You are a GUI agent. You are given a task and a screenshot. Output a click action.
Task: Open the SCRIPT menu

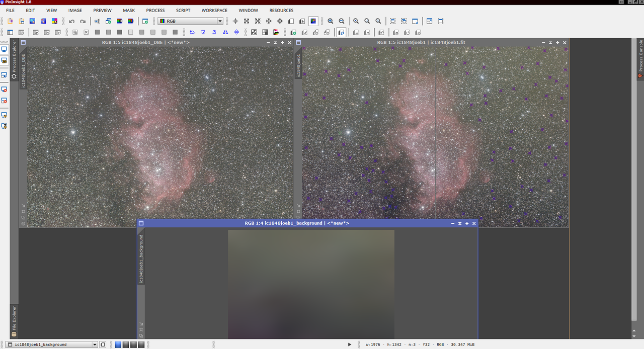click(183, 10)
